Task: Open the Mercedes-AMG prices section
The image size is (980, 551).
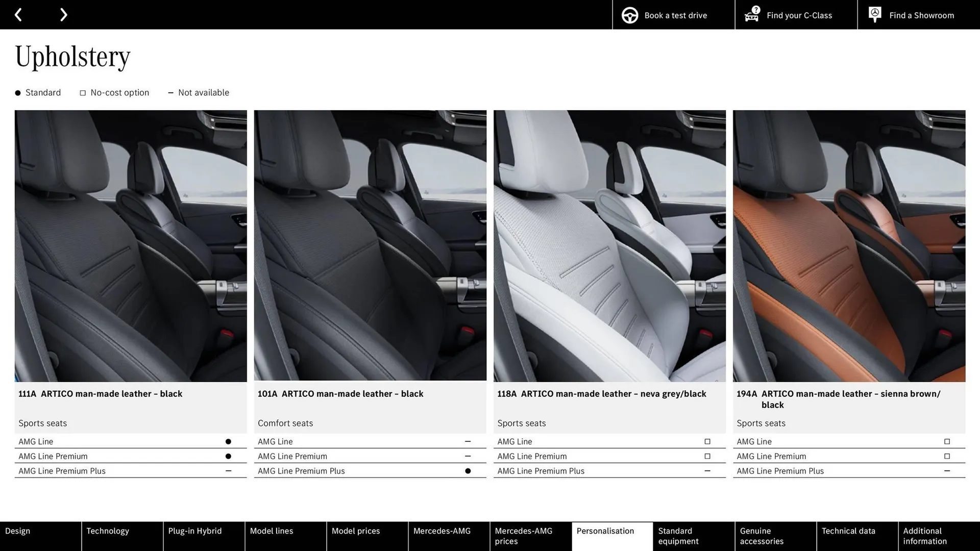Action: pos(523,536)
